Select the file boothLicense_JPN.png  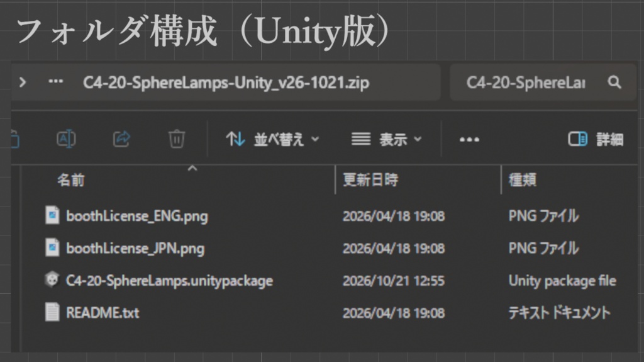click(x=135, y=249)
